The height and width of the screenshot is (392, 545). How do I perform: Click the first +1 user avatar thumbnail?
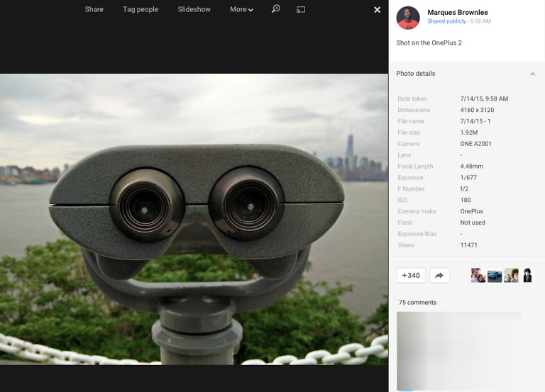click(x=478, y=276)
